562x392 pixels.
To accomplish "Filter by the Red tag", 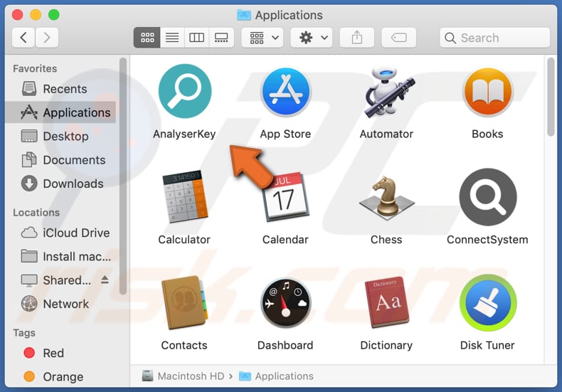I will click(60, 353).
